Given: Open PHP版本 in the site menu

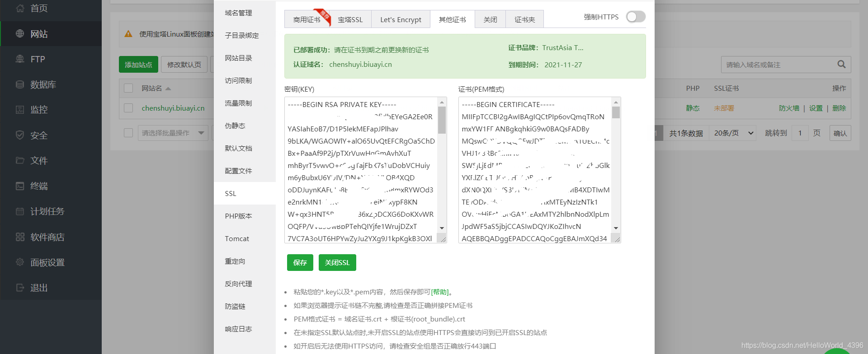Looking at the screenshot, I should coord(245,216).
